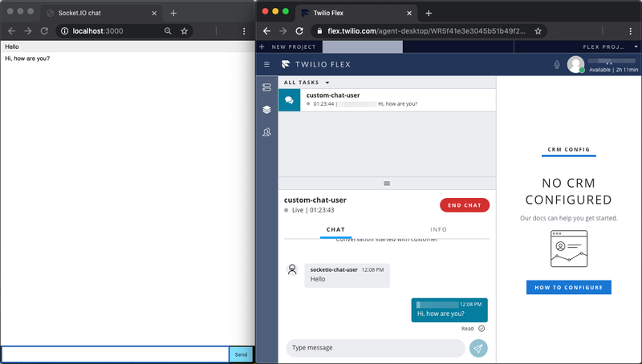Click the paper plane send message button
Viewport: 642px width, 364px height.
478,348
